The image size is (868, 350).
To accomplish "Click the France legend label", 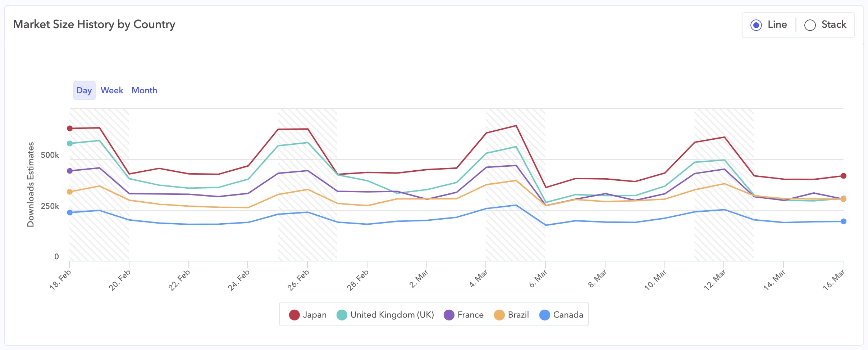I will coord(470,315).
